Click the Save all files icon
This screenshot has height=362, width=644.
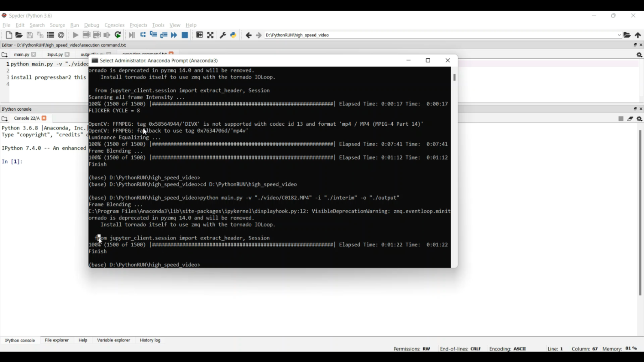[x=40, y=35]
